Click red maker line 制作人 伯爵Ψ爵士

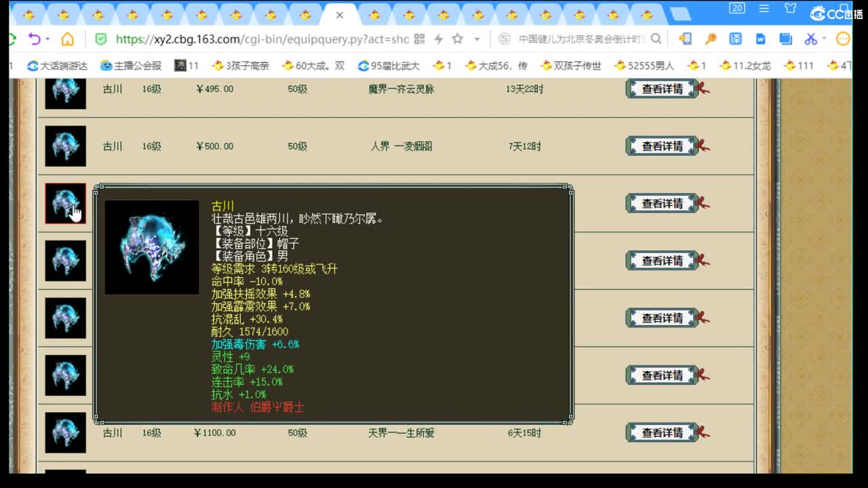click(x=258, y=407)
